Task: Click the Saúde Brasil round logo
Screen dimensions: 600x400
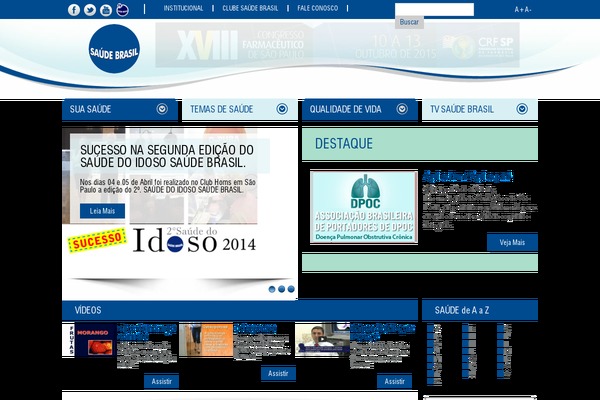Action: click(114, 49)
